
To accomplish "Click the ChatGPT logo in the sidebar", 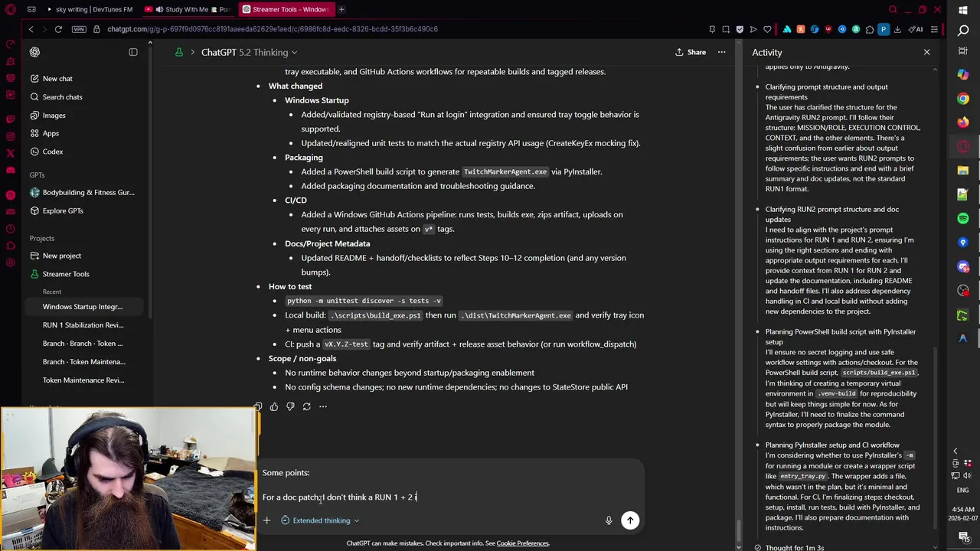I will click(x=34, y=52).
